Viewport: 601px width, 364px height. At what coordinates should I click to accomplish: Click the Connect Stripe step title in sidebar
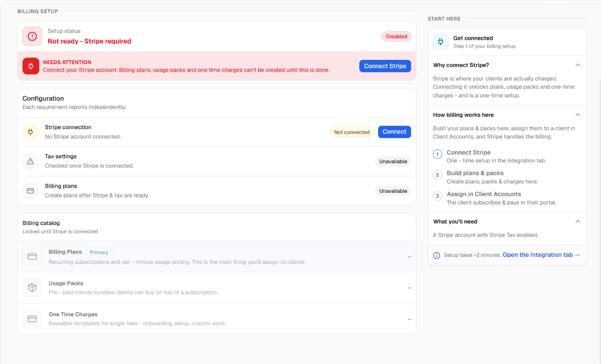click(468, 153)
